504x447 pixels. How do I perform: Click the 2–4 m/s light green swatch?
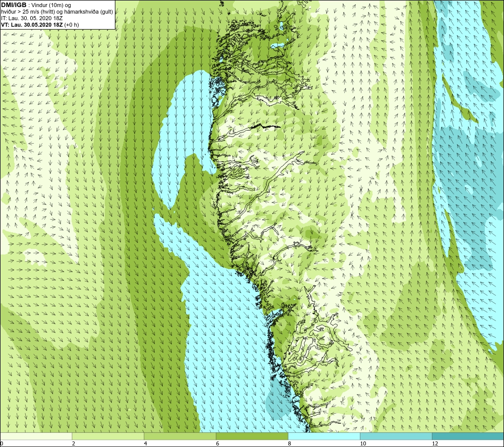(x=108, y=436)
